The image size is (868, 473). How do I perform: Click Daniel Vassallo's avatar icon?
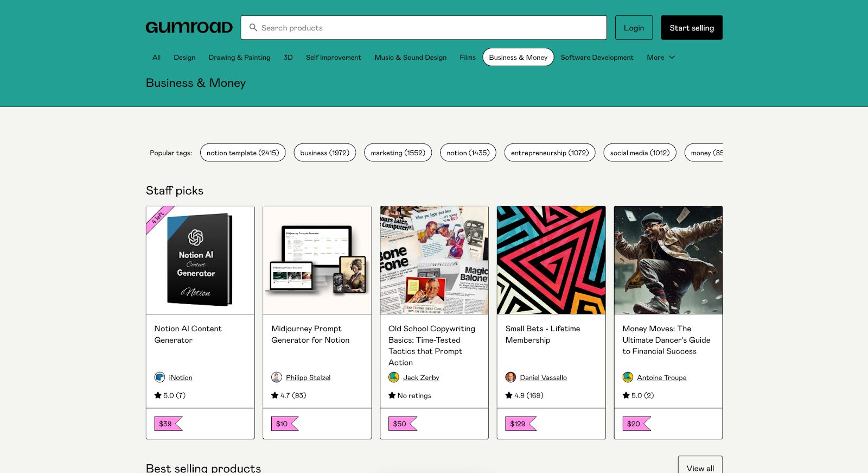[x=510, y=377]
